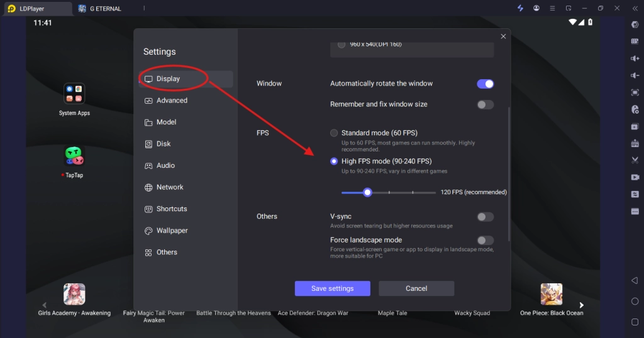Open the keyboard mapping sidebar icon
This screenshot has width=644, height=338.
click(x=635, y=41)
